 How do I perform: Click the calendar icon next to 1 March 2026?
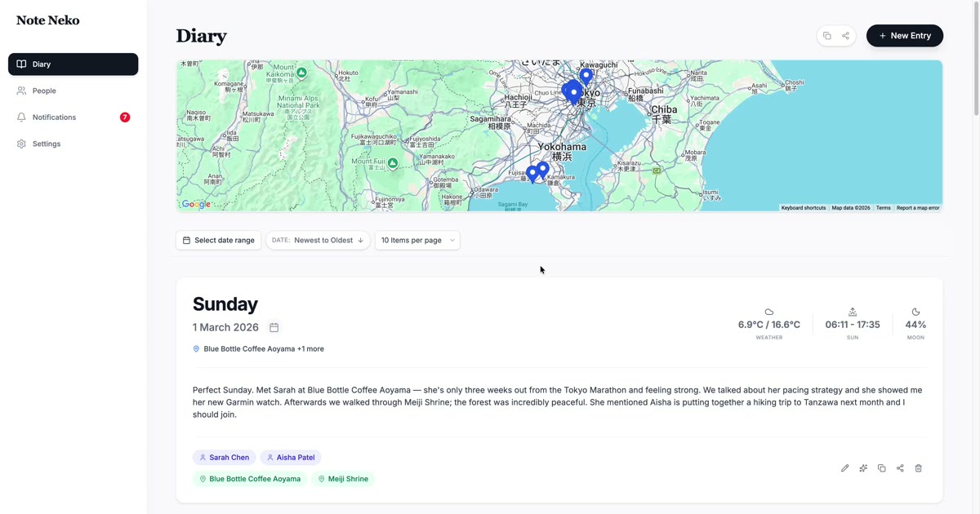(274, 327)
